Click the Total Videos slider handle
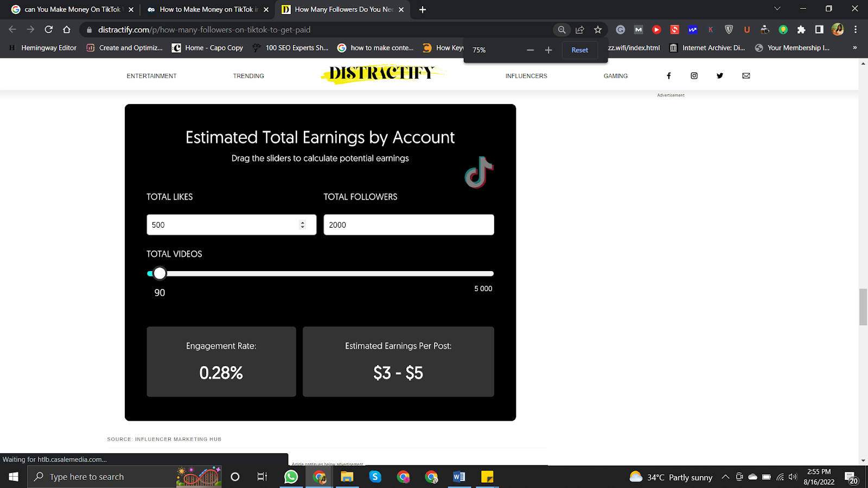 [159, 274]
